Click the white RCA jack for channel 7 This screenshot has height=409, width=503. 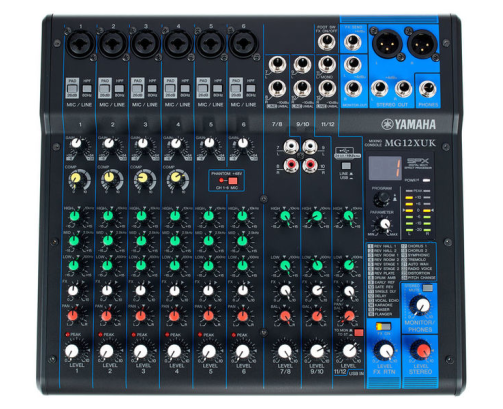pos(291,146)
